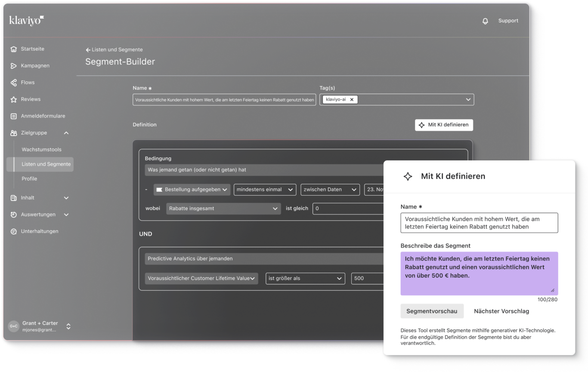Open Kampagnen via its sidebar icon

13,65
